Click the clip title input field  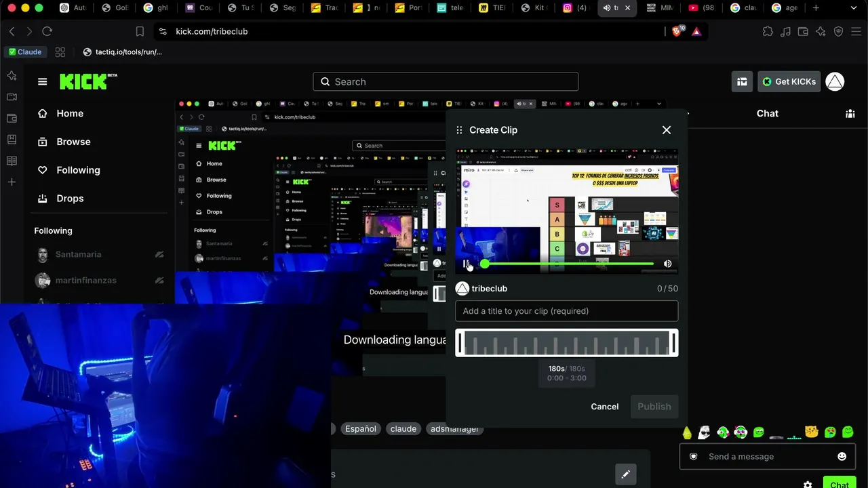point(567,311)
